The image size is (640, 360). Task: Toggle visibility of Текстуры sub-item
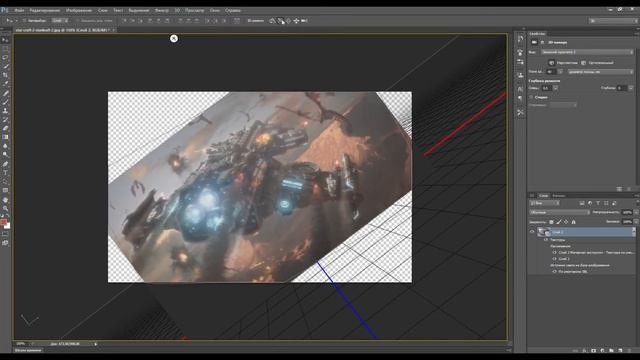coord(546,240)
